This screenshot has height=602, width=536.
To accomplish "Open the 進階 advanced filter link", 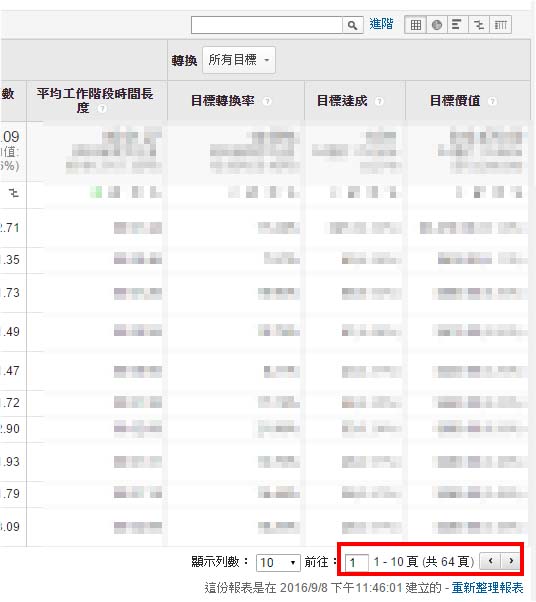I will [x=381, y=24].
